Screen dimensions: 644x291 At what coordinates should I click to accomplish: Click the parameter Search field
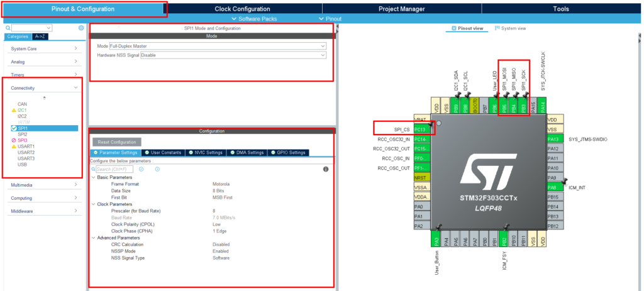(112, 169)
